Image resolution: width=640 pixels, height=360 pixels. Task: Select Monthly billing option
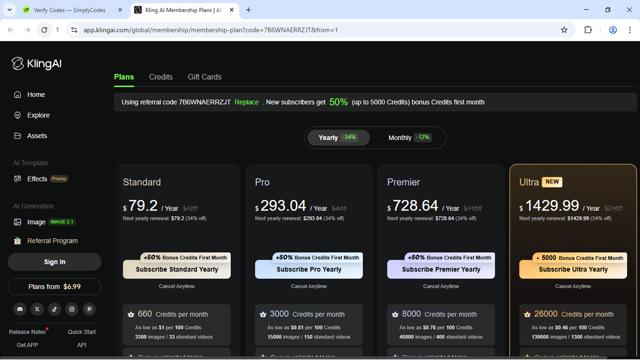410,138
